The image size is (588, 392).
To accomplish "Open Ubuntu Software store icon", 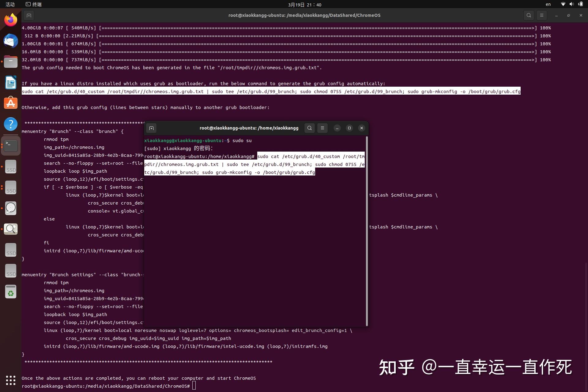I will [11, 104].
